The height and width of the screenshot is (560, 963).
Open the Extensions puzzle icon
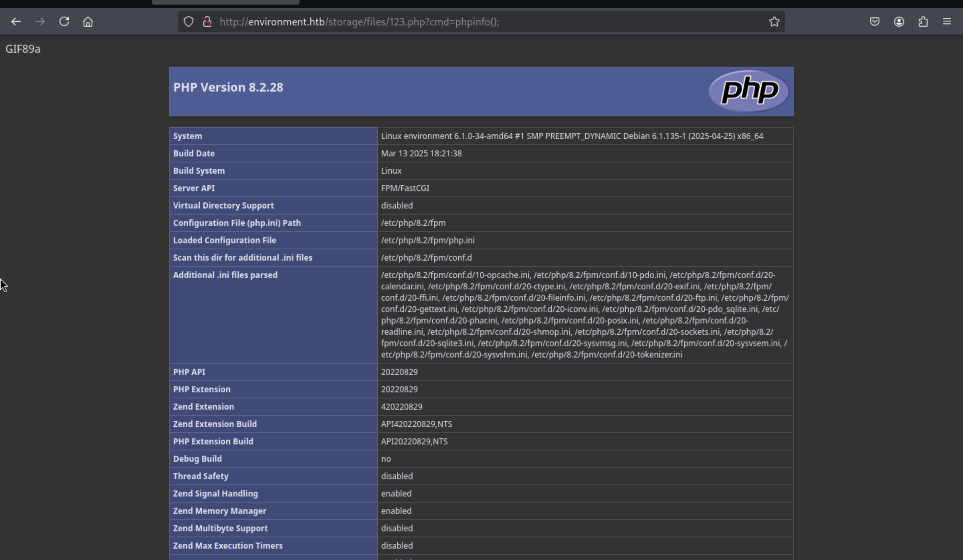click(923, 22)
